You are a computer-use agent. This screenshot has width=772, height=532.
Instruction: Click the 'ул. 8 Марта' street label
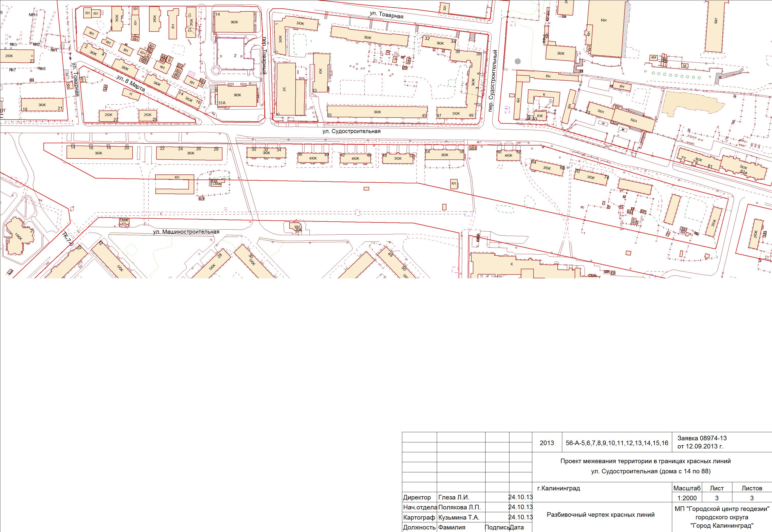[x=131, y=84]
